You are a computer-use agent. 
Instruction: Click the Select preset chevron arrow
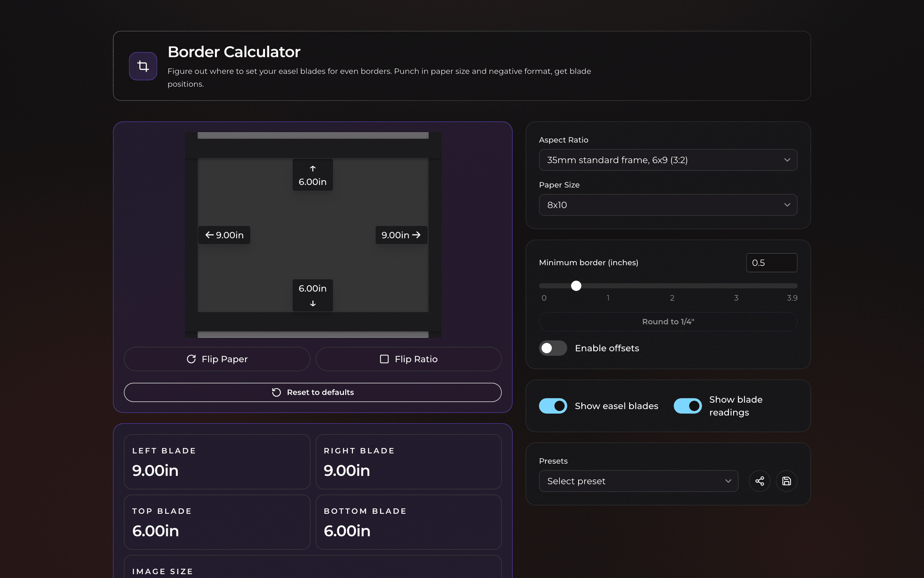[728, 481]
